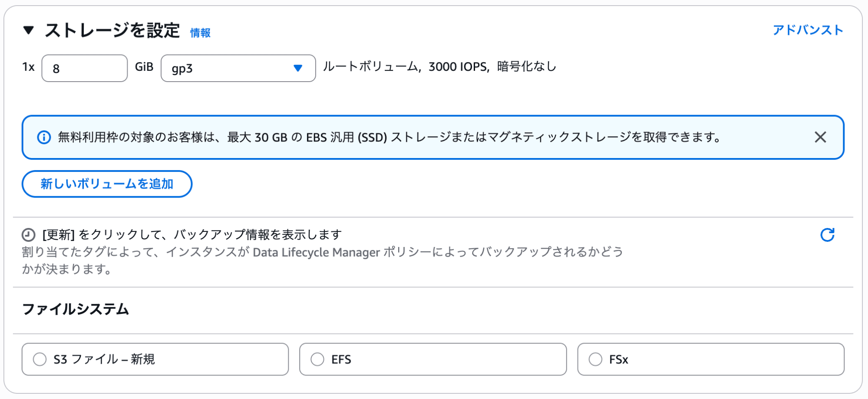Click the GiB unit label
Screen dimensions: 868x399
click(x=144, y=67)
